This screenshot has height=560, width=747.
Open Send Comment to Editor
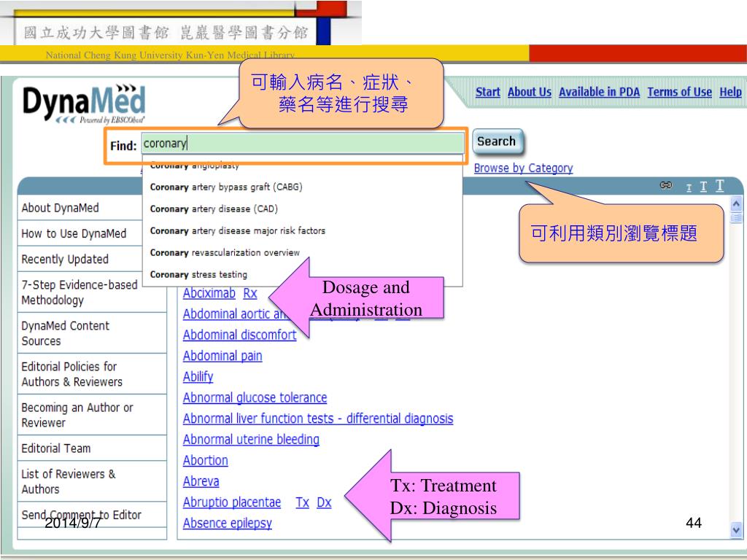pos(92,516)
